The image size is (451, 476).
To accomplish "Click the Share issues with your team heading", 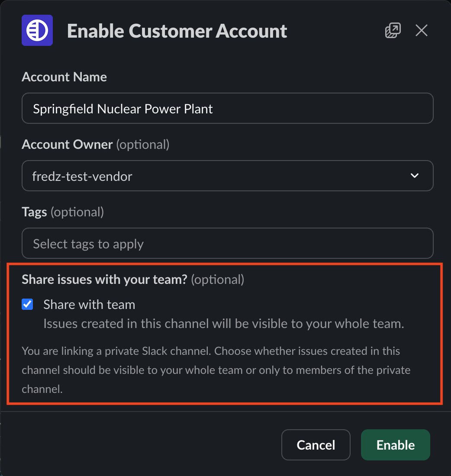I will [x=133, y=279].
